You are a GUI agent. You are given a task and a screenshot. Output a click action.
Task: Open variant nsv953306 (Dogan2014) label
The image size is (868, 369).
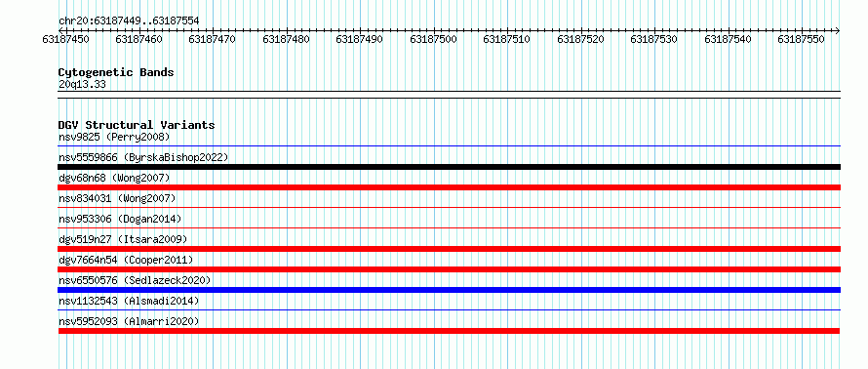point(120,219)
